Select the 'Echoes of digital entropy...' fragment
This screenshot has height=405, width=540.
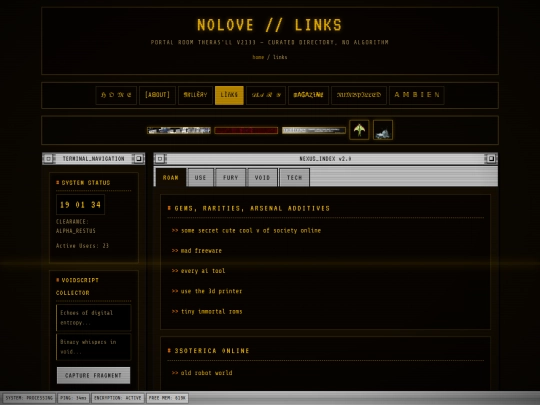pos(94,318)
